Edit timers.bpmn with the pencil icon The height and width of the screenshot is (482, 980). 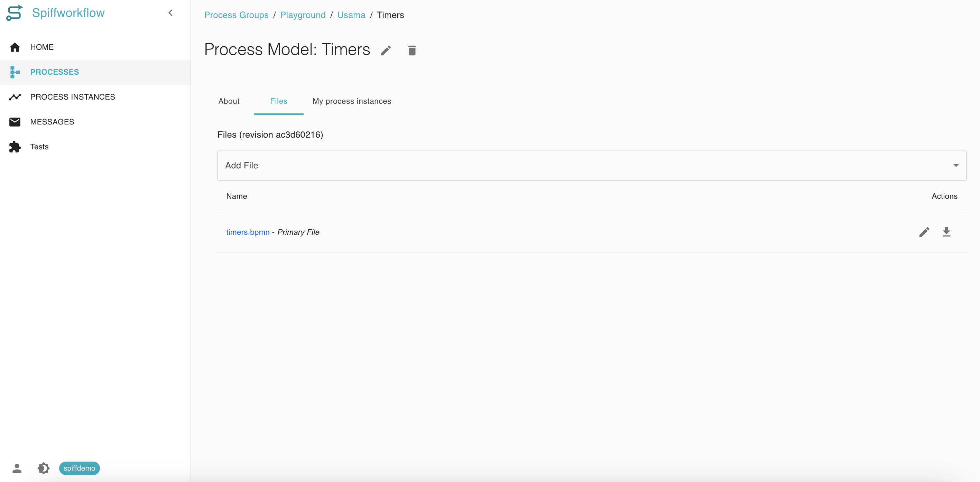coord(924,232)
